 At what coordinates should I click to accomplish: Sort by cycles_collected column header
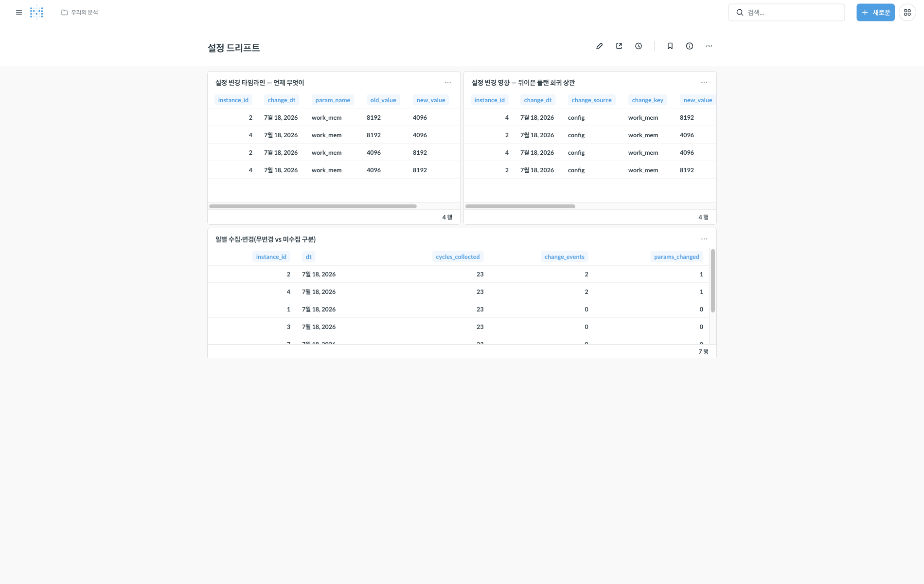[458, 257]
